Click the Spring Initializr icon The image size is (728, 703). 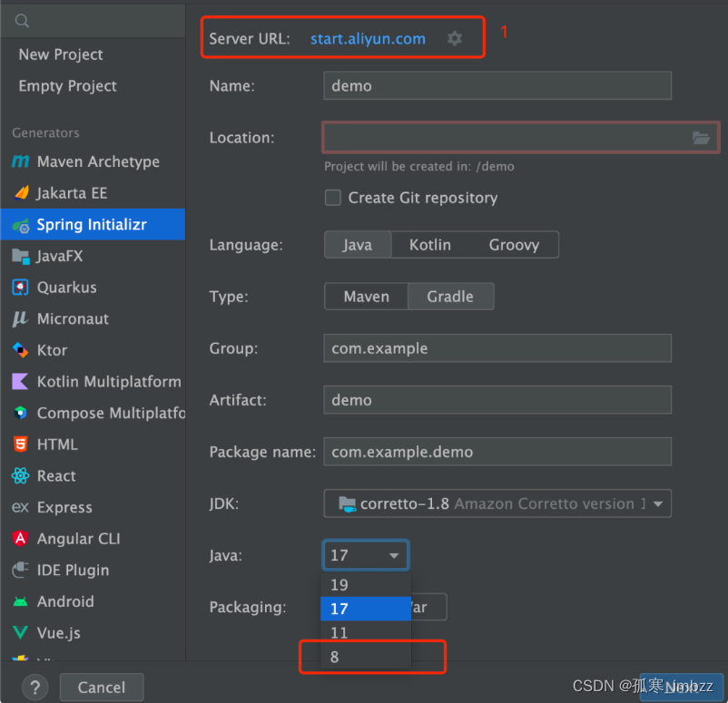[x=21, y=225]
